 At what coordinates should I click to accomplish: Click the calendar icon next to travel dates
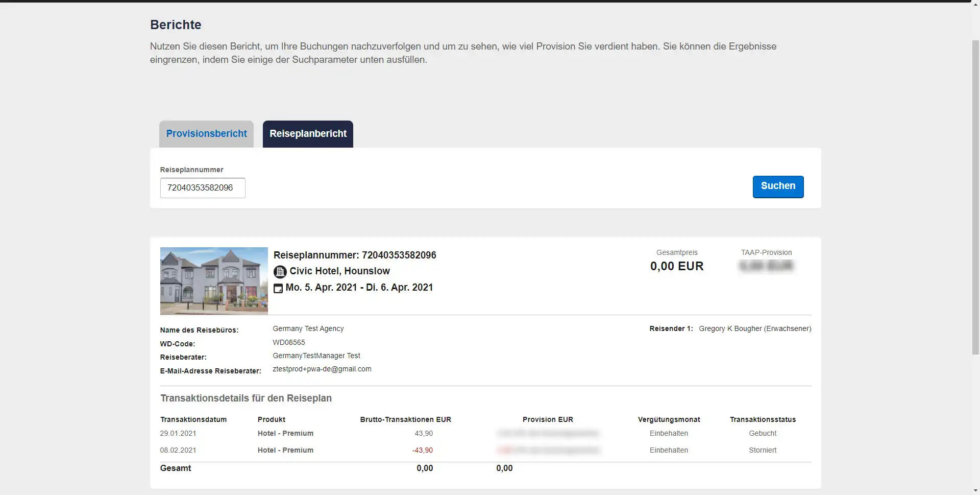click(278, 288)
